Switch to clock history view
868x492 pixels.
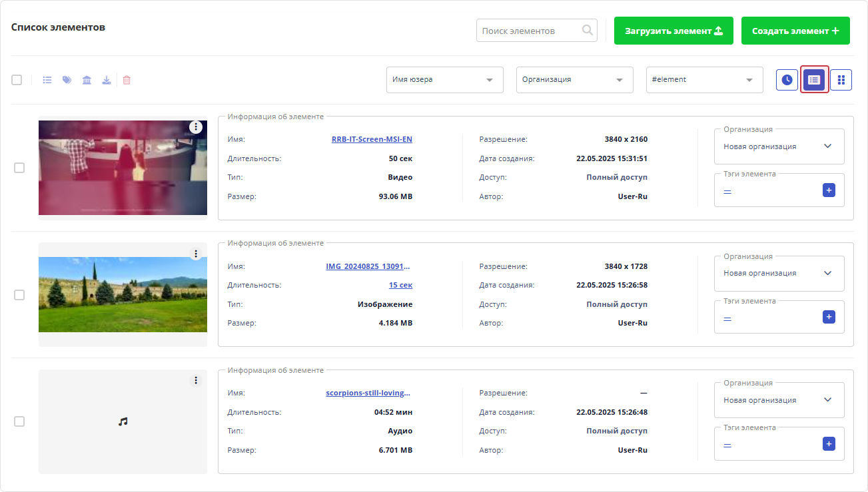coord(787,80)
